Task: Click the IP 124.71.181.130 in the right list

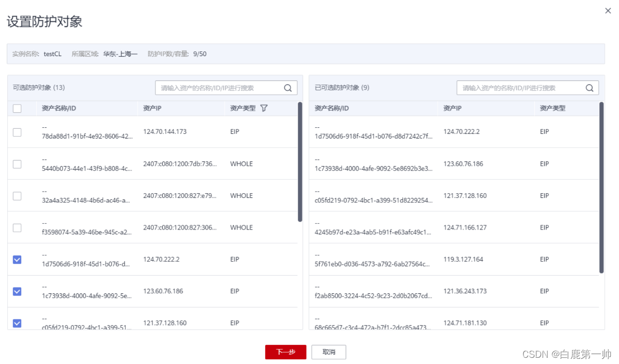Action: tap(465, 323)
